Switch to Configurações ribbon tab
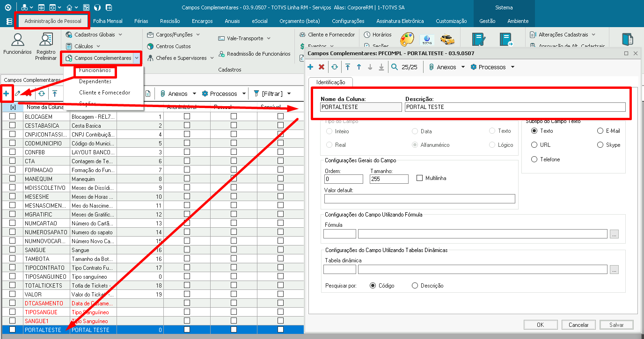This screenshot has height=339, width=644. click(x=348, y=21)
